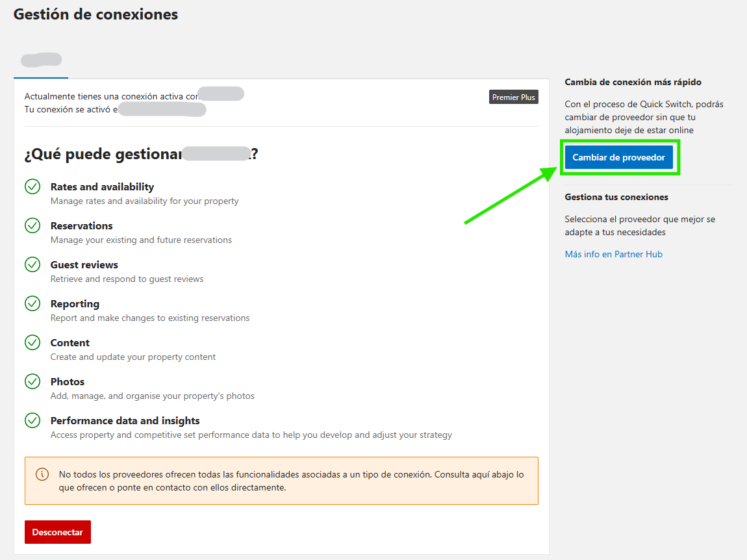Click the checkmark icon beside Reservations
The height and width of the screenshot is (560, 747).
(32, 225)
